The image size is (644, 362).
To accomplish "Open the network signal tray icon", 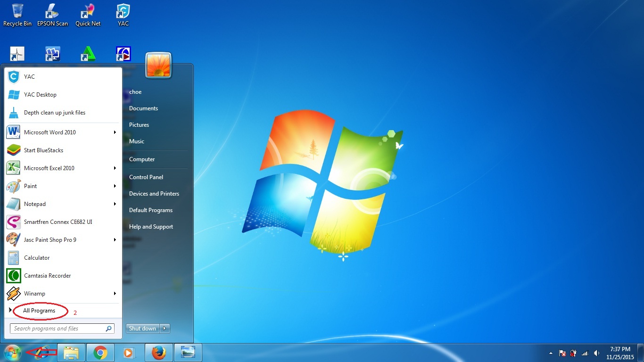I will pos(585,353).
